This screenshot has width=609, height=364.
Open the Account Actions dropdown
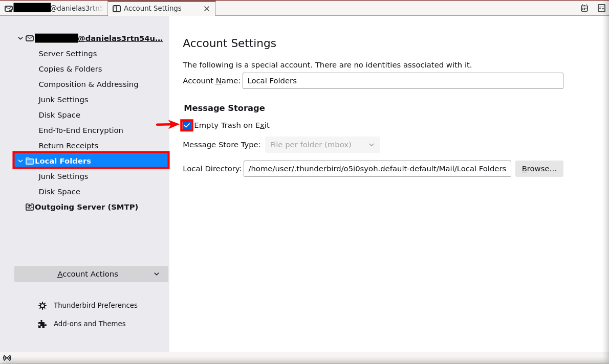pyautogui.click(x=91, y=274)
